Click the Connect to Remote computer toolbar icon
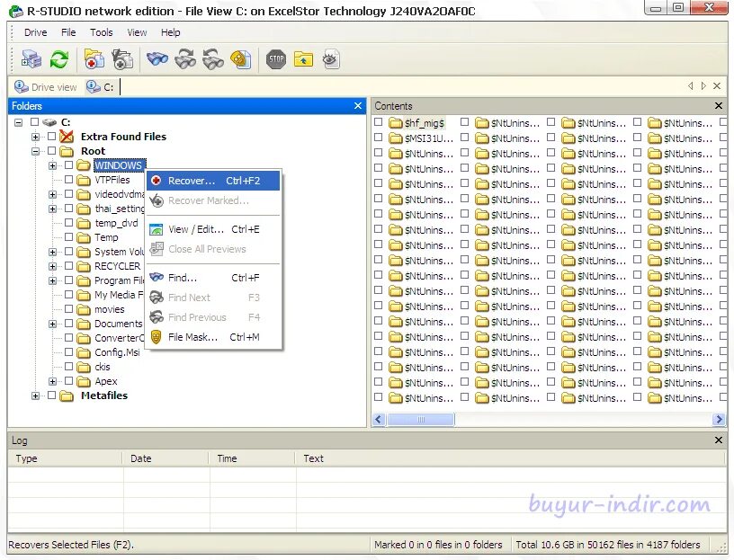Image resolution: width=734 pixels, height=560 pixels. (x=31, y=59)
